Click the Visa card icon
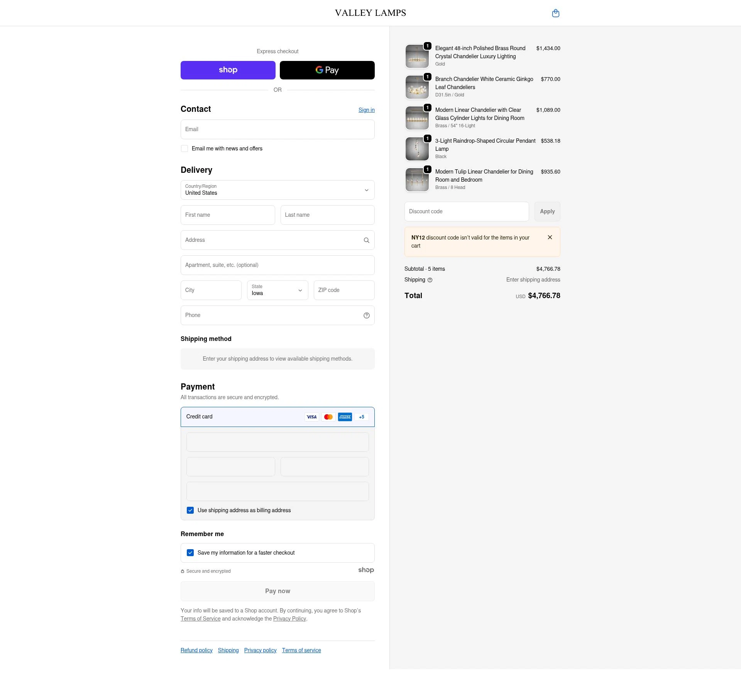Viewport: 741px width, 700px height. tap(311, 417)
